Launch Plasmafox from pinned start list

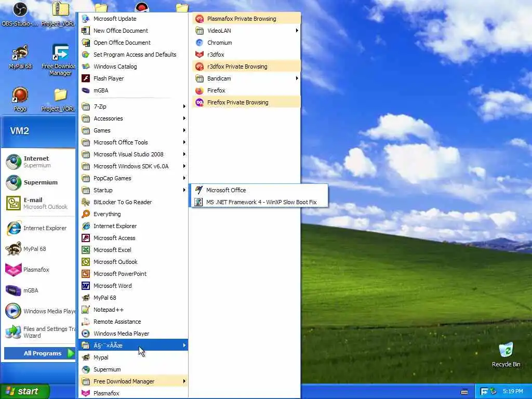pyautogui.click(x=38, y=270)
